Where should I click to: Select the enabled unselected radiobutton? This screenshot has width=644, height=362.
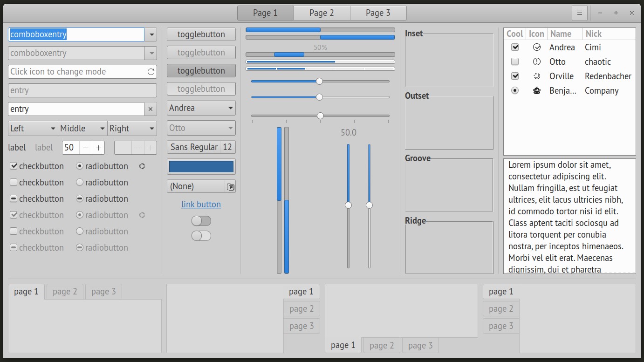pyautogui.click(x=80, y=182)
